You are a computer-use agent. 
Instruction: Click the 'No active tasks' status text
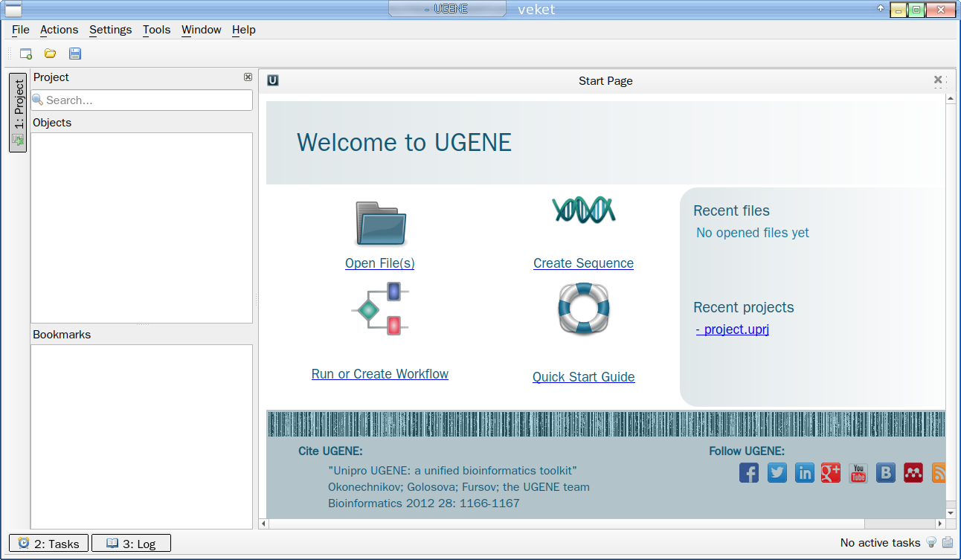point(880,543)
